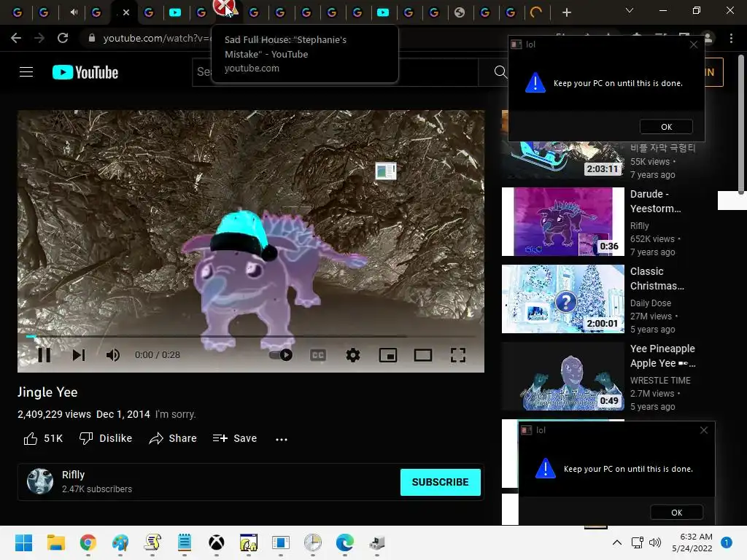Open Google Chrome from taskbar

click(88, 542)
